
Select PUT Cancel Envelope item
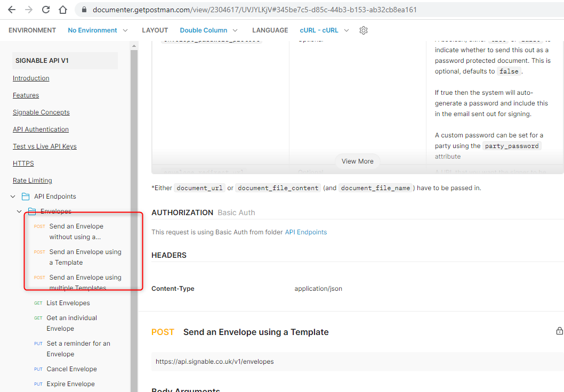coord(66,369)
